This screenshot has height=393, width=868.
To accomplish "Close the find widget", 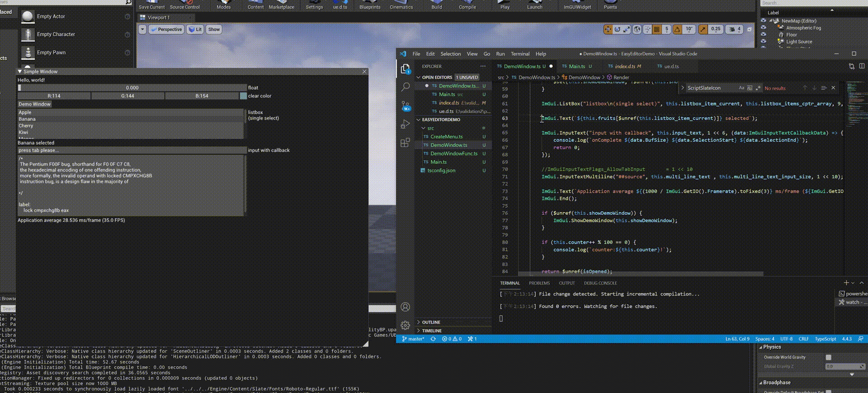I will coord(833,88).
